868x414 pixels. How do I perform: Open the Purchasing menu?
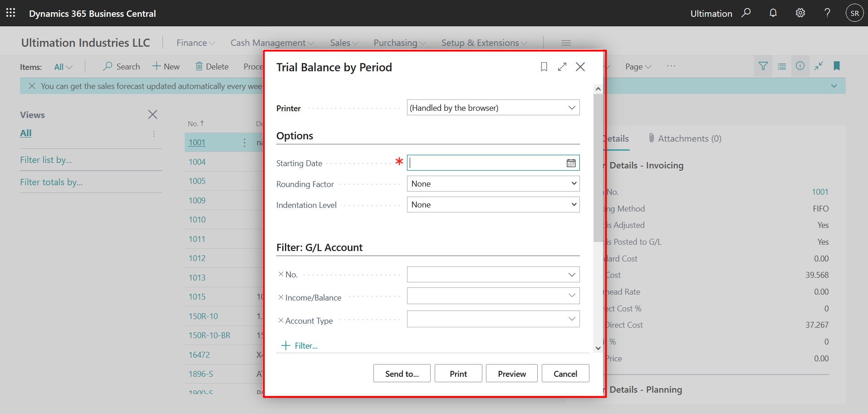(x=399, y=42)
